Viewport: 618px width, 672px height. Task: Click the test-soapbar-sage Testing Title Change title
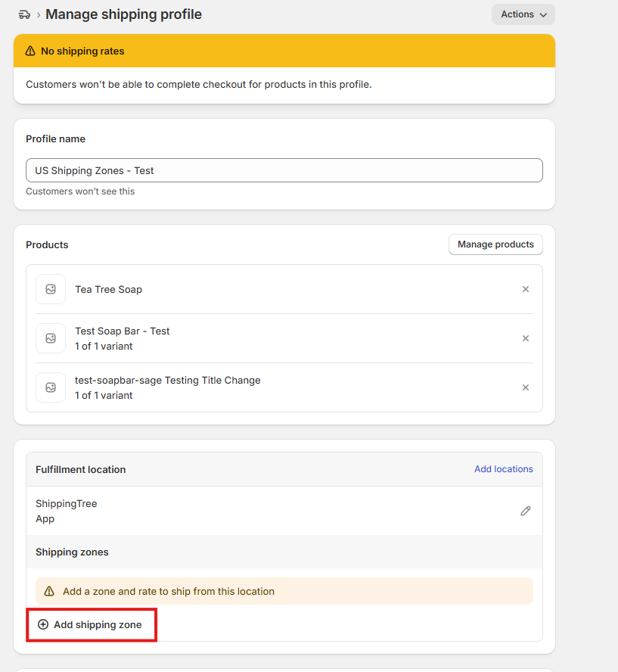point(167,381)
